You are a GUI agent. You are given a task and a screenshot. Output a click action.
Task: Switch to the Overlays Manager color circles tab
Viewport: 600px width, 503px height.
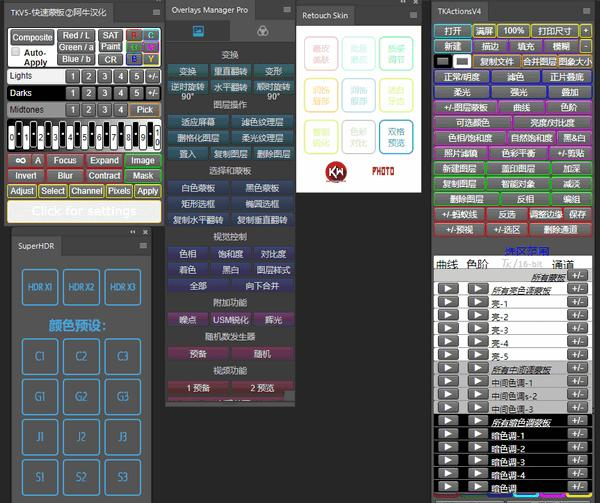(x=262, y=32)
